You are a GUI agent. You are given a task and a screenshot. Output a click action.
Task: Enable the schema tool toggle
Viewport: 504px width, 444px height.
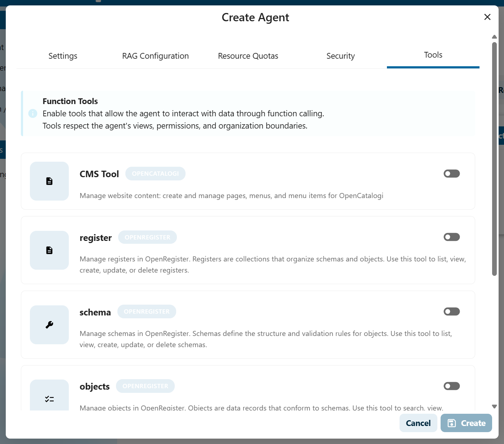point(451,311)
